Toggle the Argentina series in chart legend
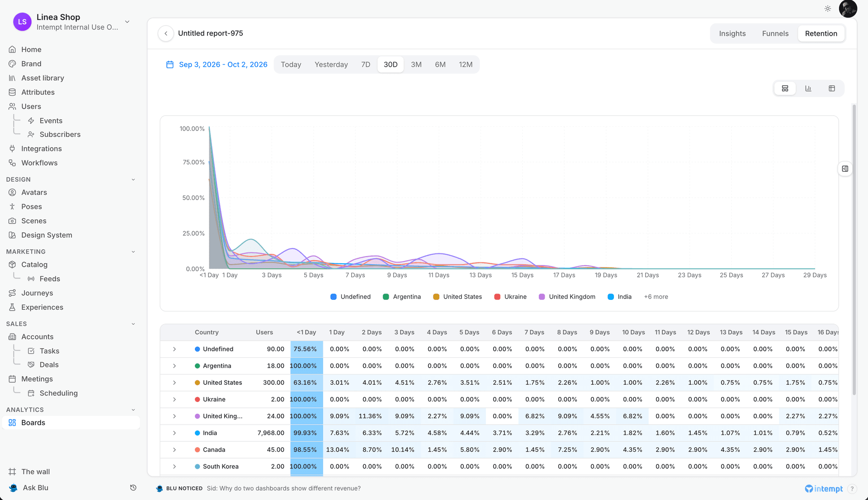 pos(401,297)
